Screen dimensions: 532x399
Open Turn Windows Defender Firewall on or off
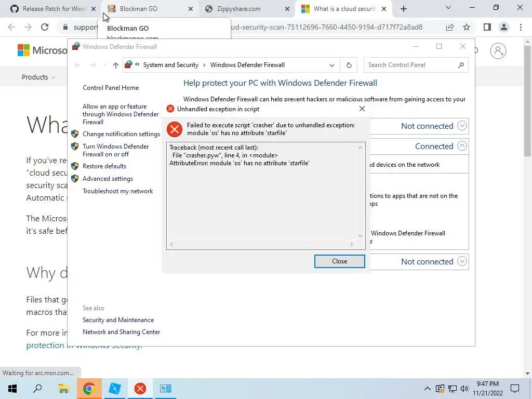tap(116, 150)
